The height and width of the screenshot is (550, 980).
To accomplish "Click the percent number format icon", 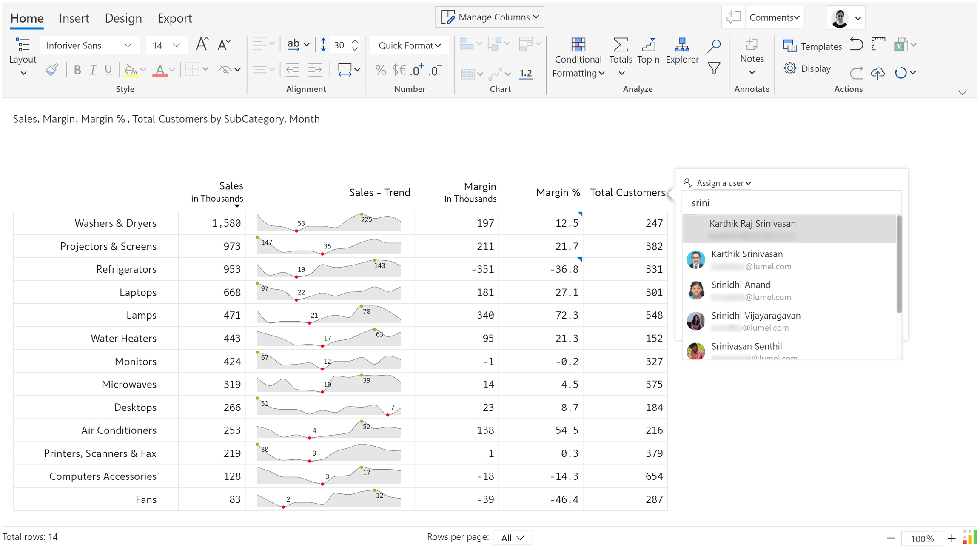I will 380,70.
